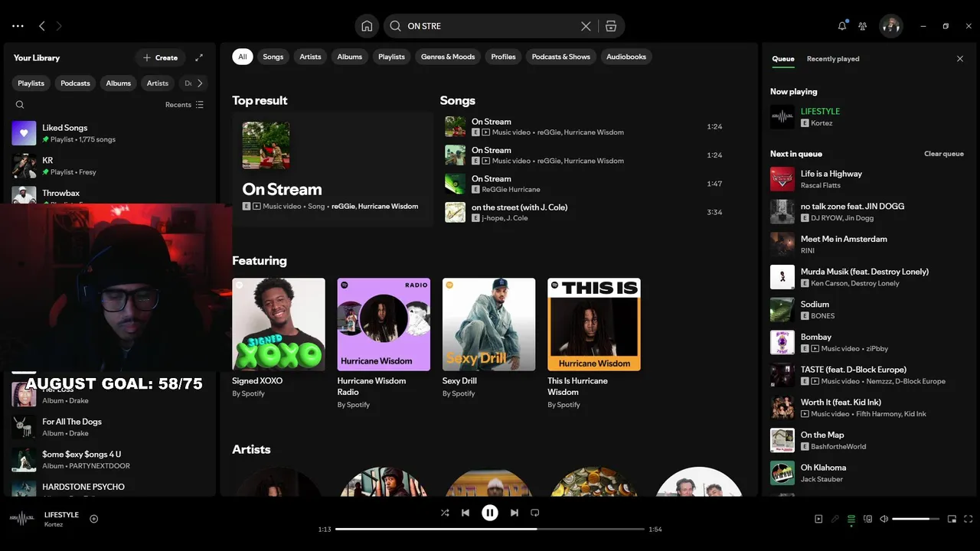Open the On Stream top result card
Image resolution: width=980 pixels, height=551 pixels.
pos(332,169)
